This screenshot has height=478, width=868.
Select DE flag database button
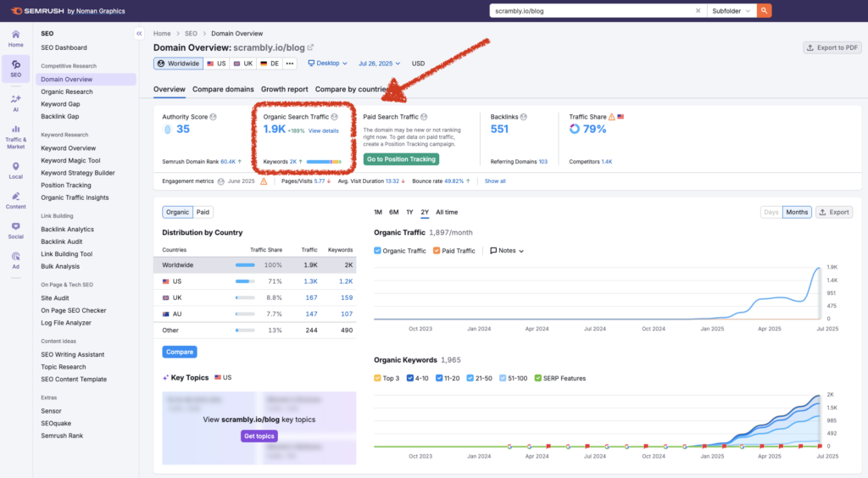[270, 64]
